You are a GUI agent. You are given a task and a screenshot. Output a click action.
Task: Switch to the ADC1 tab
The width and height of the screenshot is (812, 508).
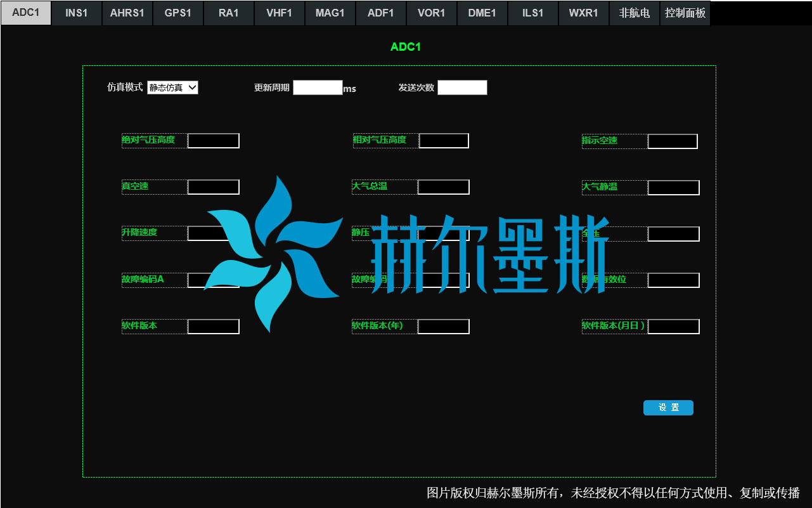coord(26,13)
